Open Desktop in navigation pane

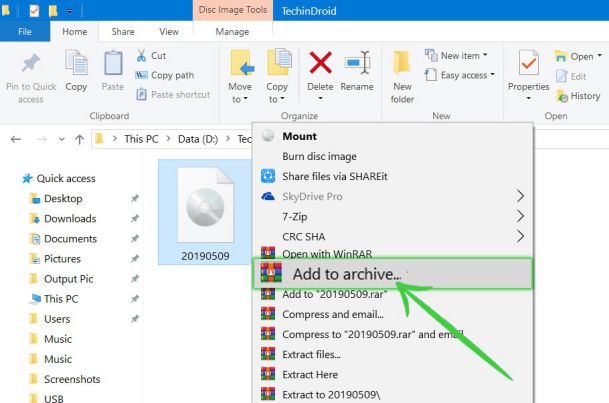[x=63, y=199]
